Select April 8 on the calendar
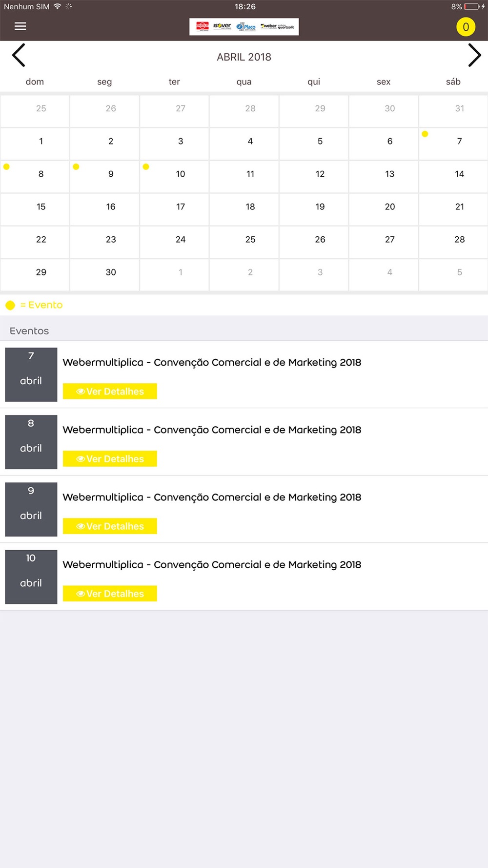The height and width of the screenshot is (868, 488). pos(35,176)
